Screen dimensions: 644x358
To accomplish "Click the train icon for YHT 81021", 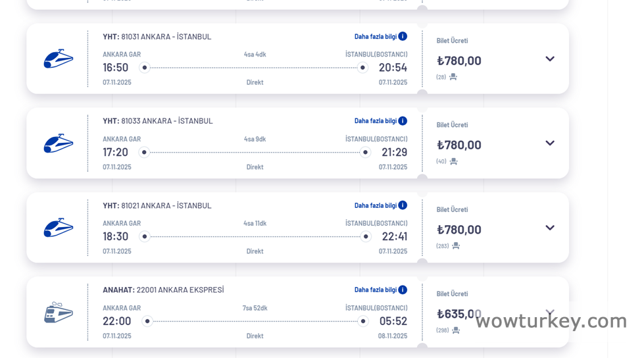I will (58, 228).
